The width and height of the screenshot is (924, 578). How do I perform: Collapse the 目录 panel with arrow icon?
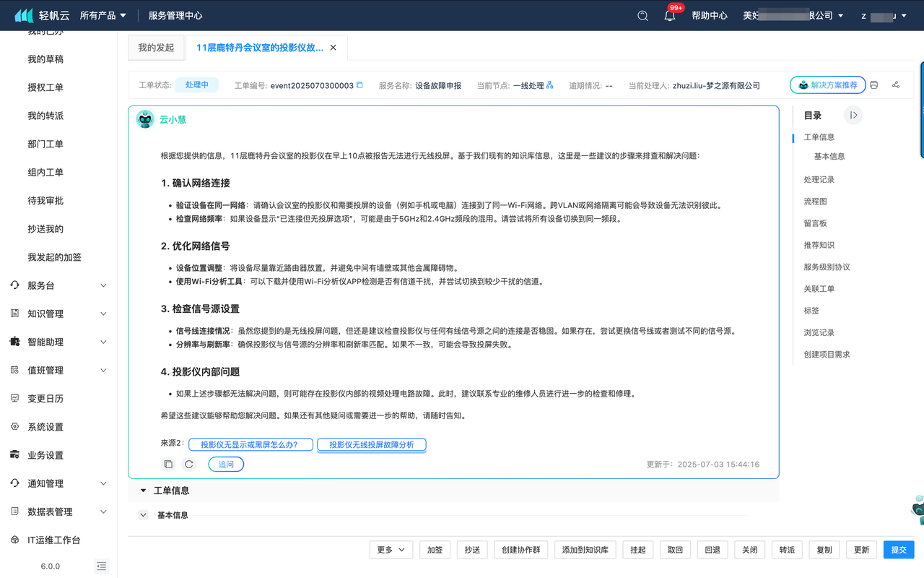tap(853, 116)
